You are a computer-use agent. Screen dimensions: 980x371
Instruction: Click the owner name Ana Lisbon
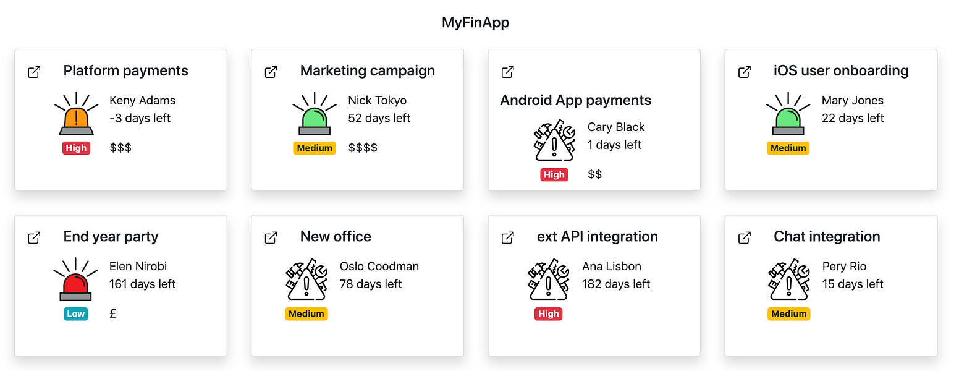(612, 266)
